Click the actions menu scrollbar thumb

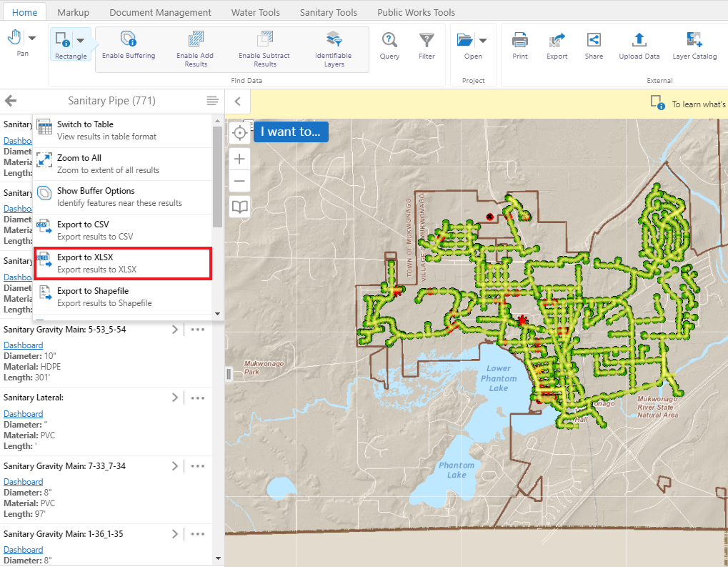pos(217,177)
